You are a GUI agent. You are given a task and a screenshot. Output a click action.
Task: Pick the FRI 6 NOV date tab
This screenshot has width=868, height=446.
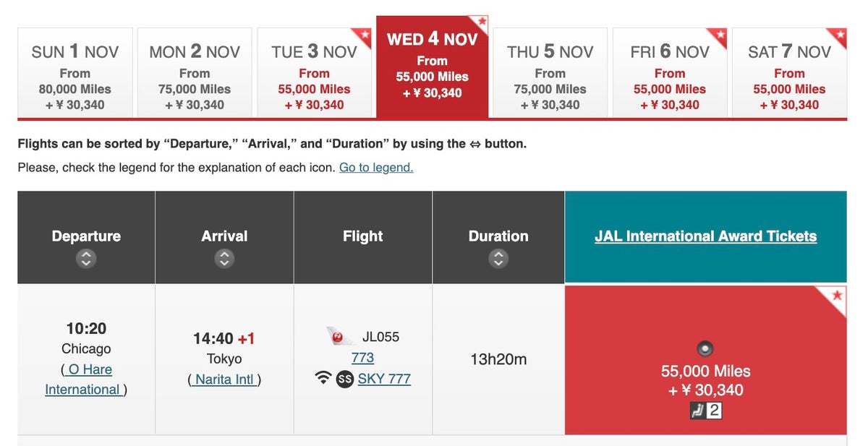click(670, 72)
